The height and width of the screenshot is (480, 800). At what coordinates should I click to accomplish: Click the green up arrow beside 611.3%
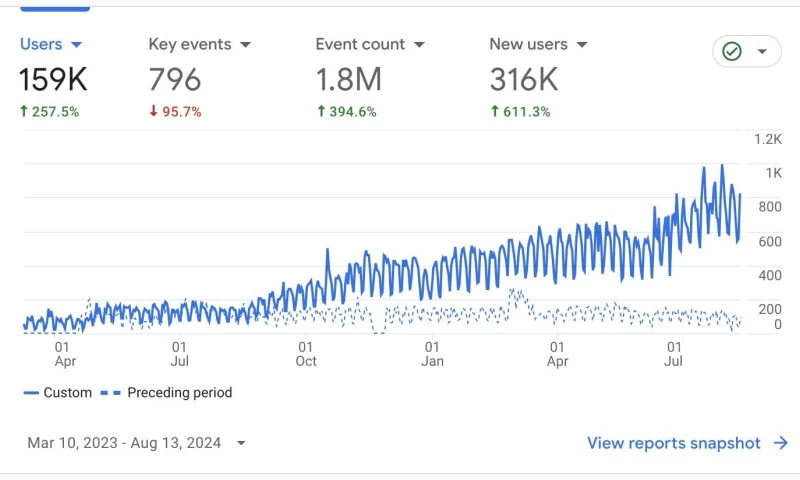pyautogui.click(x=494, y=112)
